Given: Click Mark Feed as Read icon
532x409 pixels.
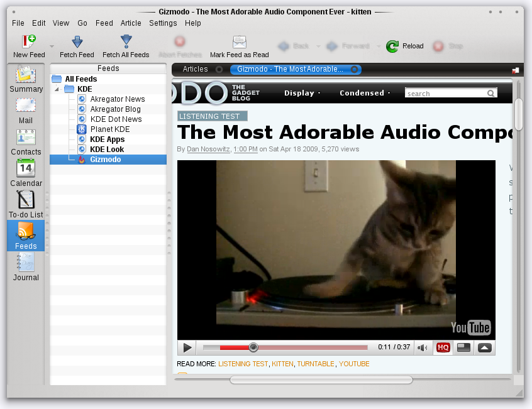Looking at the screenshot, I should coord(239,41).
